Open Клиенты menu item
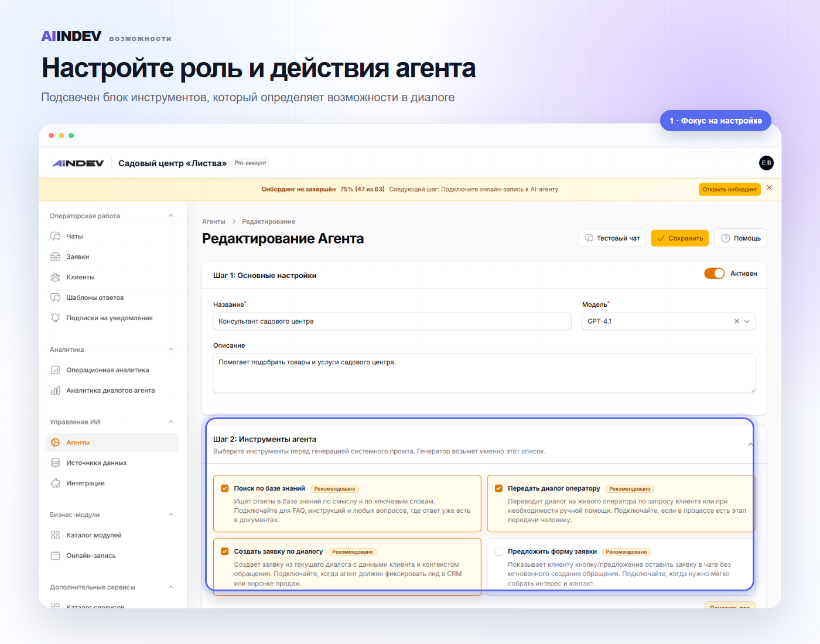This screenshot has height=644, width=820. pos(112,278)
